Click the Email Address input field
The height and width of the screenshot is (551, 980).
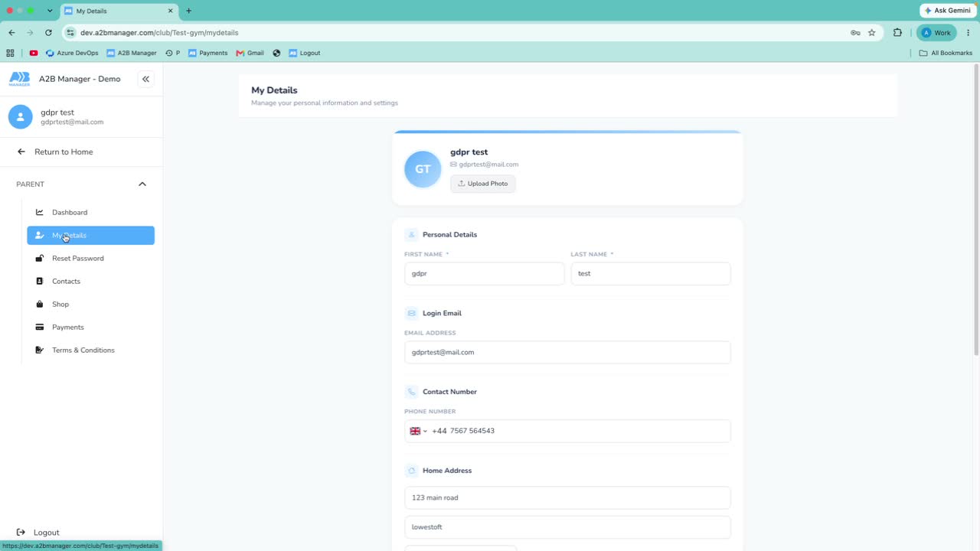(x=567, y=353)
